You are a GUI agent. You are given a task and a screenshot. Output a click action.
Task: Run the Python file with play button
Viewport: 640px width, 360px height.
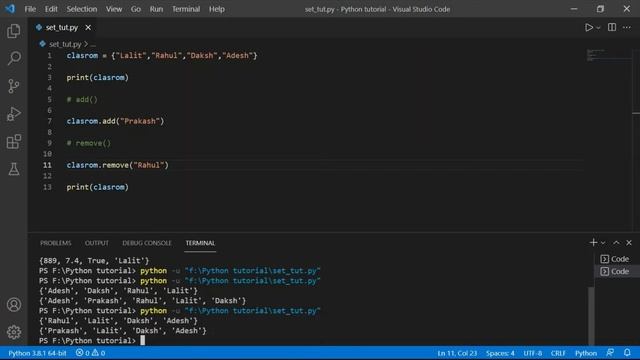click(x=589, y=27)
